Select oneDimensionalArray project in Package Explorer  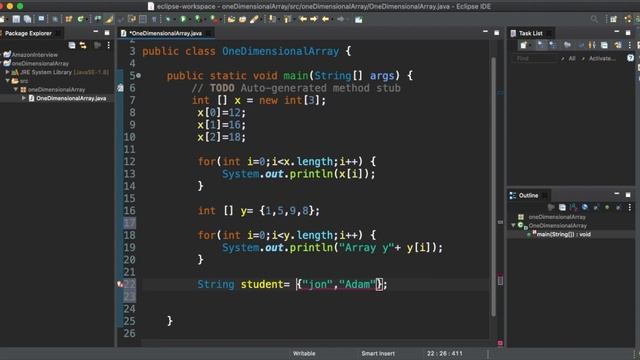pos(40,63)
